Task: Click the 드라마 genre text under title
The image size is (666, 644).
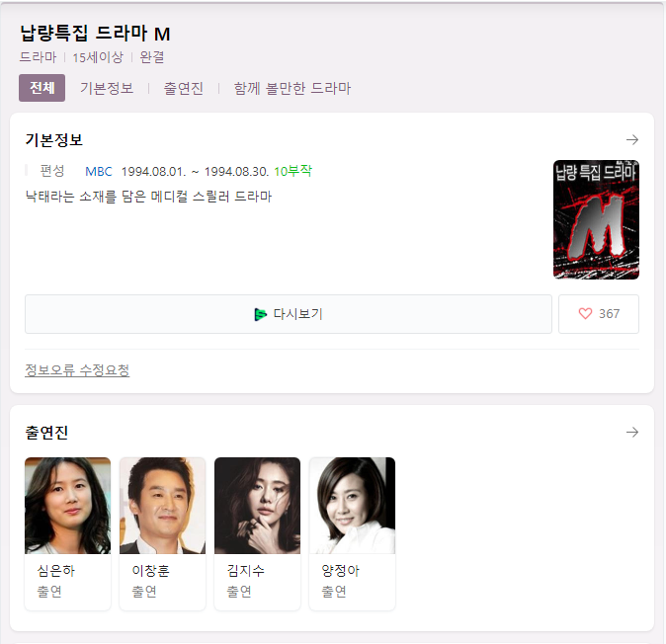Action: click(x=38, y=57)
